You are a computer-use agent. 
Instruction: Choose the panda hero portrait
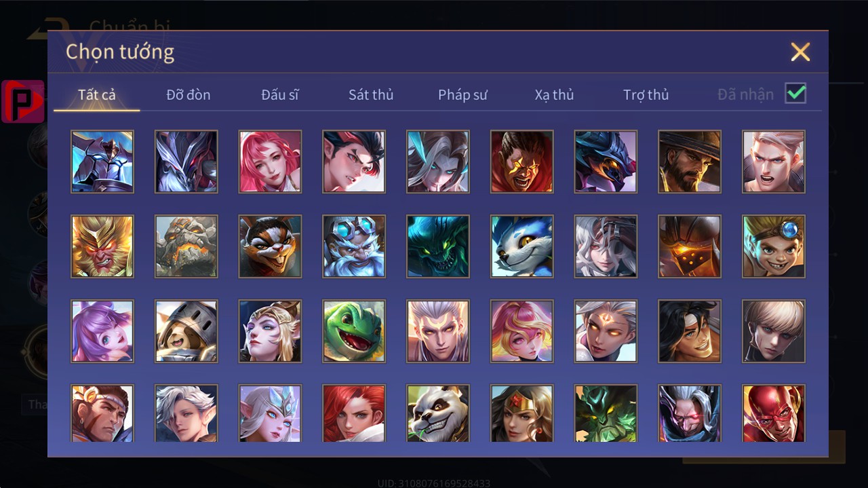[x=438, y=413]
